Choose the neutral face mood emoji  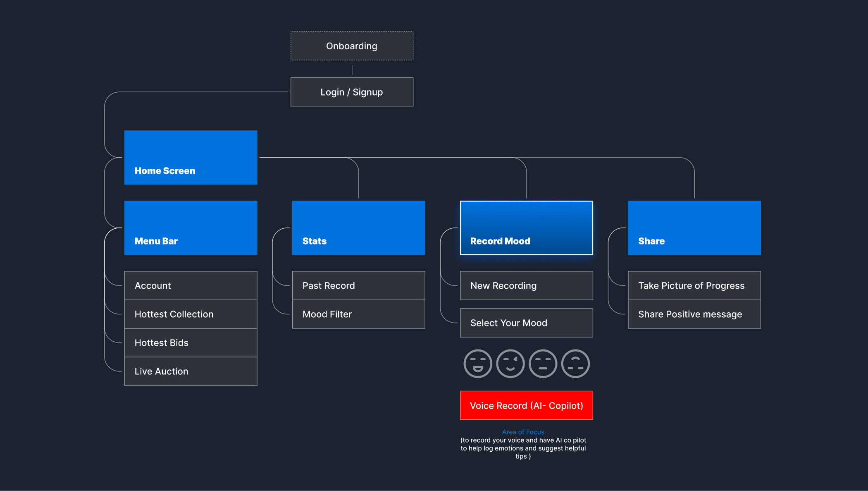543,364
